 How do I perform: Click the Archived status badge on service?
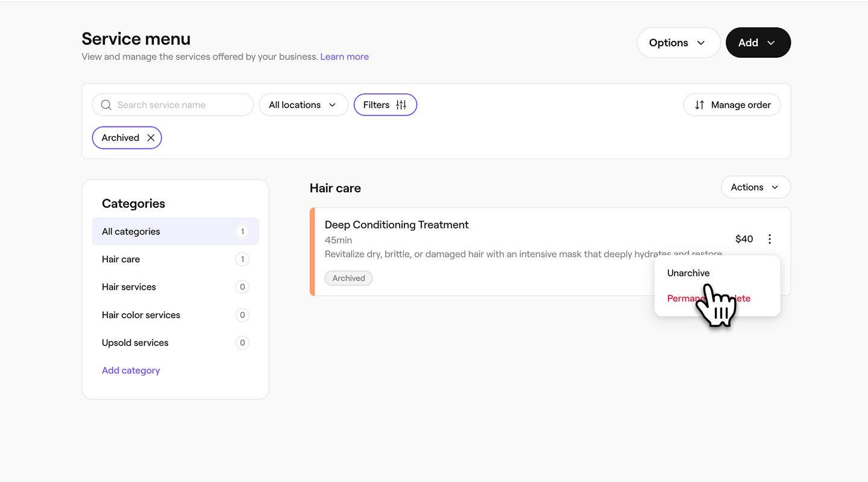point(348,278)
